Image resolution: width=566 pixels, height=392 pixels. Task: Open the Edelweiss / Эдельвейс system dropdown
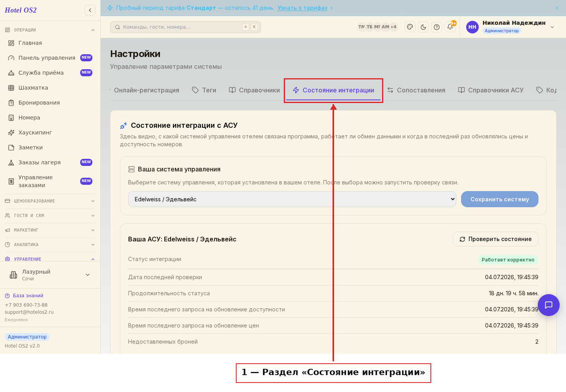point(292,199)
